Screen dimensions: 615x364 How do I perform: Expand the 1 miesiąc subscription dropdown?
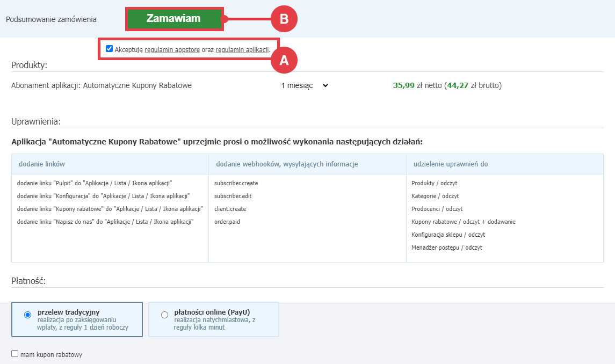(304, 85)
